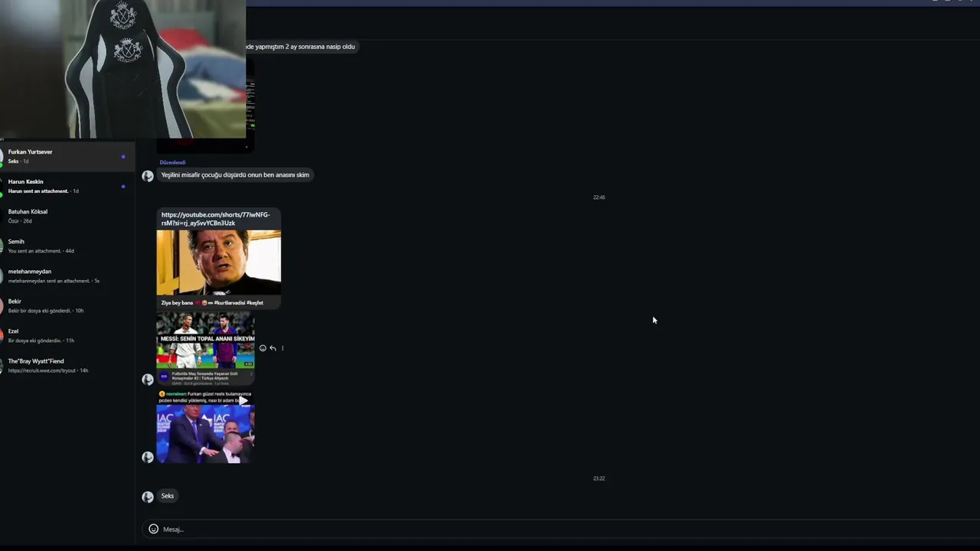The width and height of the screenshot is (980, 551).
Task: Open the Harun Keskin conversation
Action: point(67,186)
